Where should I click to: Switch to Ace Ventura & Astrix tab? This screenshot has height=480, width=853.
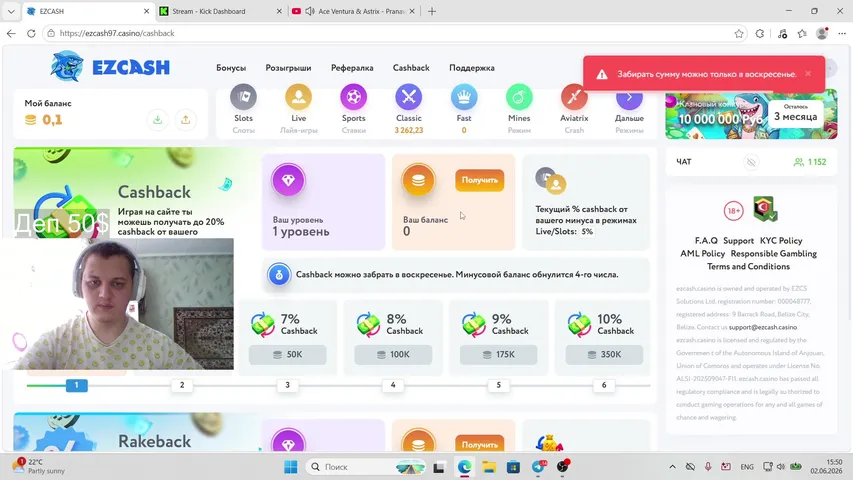pos(354,11)
